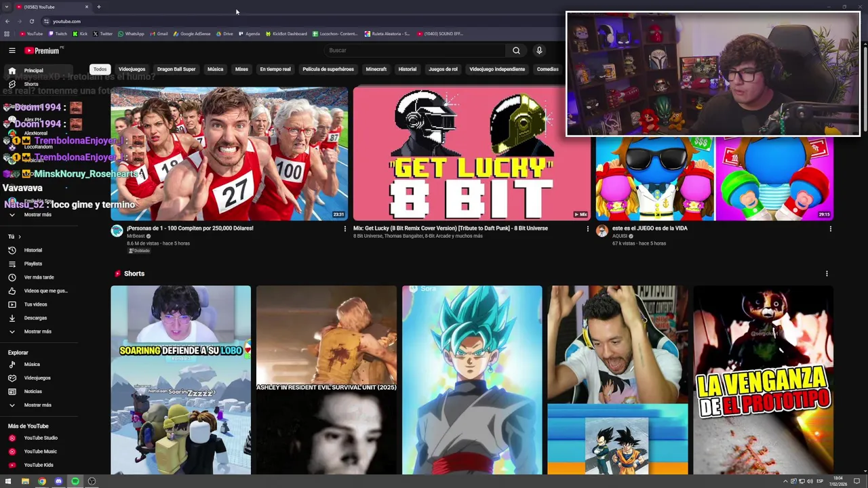Screen dimensions: 868x488
Task: Open options for MrBeast video
Action: click(344, 228)
